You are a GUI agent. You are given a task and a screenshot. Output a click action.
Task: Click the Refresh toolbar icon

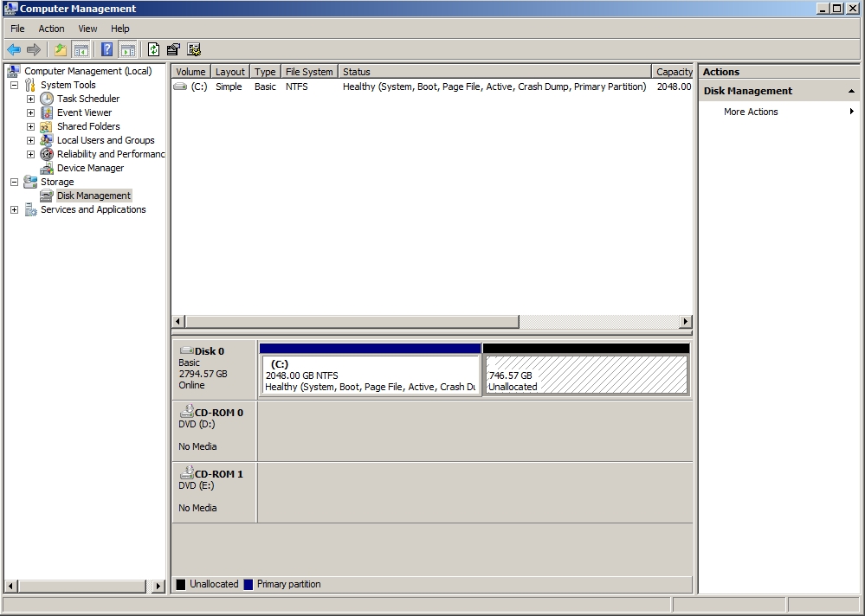pos(153,50)
